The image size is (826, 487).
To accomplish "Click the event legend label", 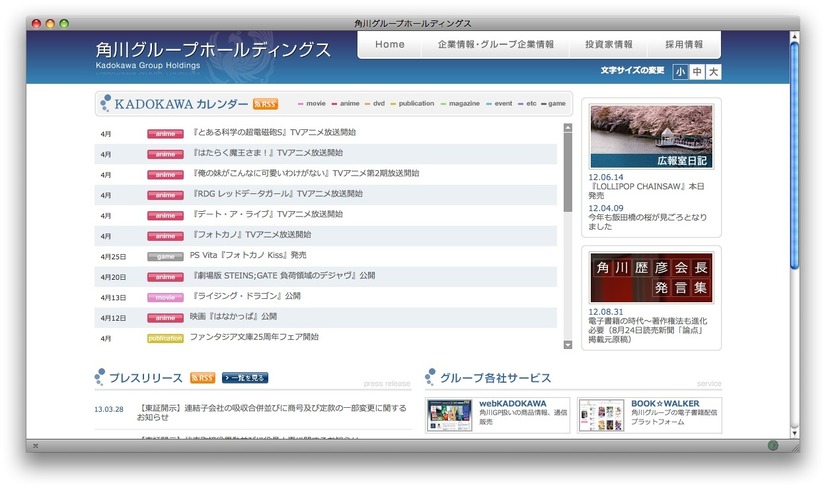I will (x=503, y=103).
